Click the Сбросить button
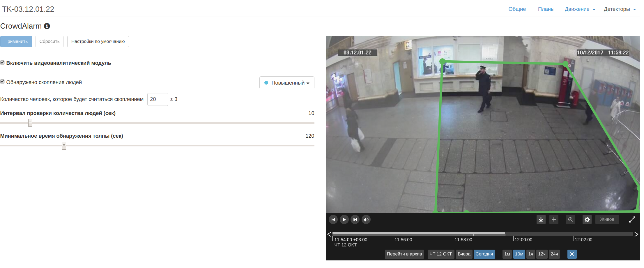This screenshot has height=268, width=644. [x=49, y=41]
